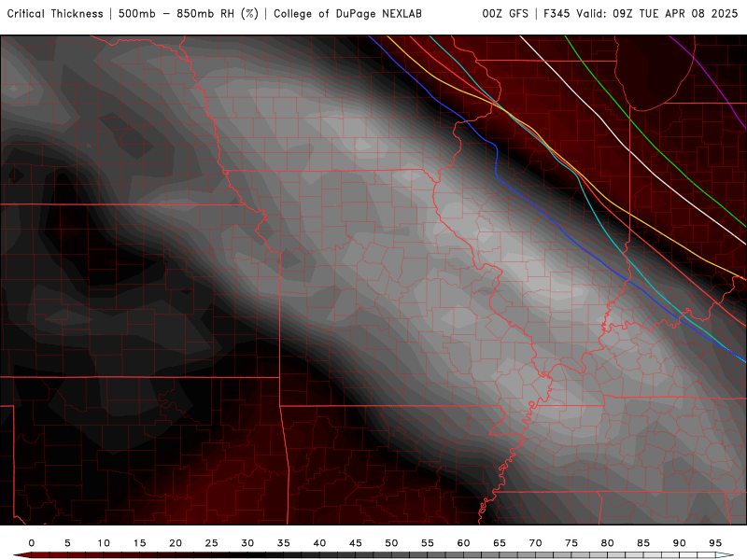Image resolution: width=747 pixels, height=560 pixels.
Task: Click the 10 value on the color scale
Action: click(x=104, y=543)
